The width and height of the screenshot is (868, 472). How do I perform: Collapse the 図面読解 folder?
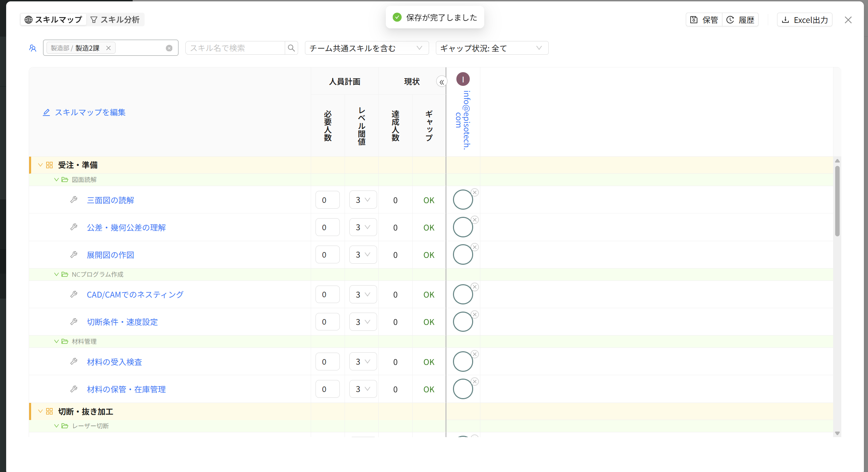click(x=56, y=180)
